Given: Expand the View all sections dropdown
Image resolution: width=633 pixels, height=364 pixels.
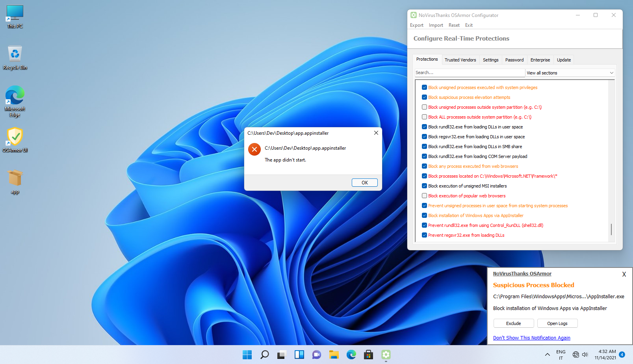Looking at the screenshot, I should pyautogui.click(x=570, y=73).
